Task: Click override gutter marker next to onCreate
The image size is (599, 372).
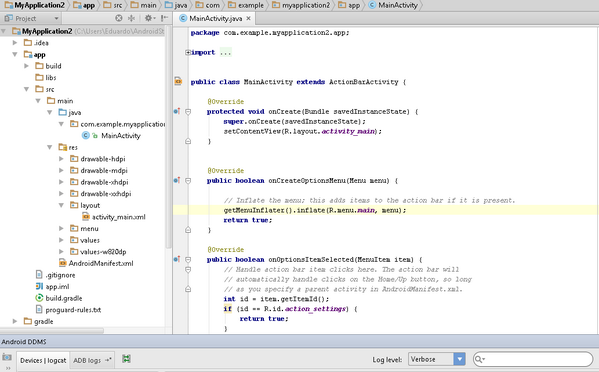Action: tap(176, 111)
